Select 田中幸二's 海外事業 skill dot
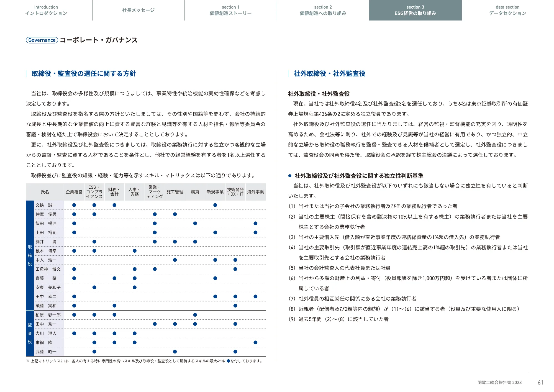The width and height of the screenshot is (554, 392). point(255,296)
